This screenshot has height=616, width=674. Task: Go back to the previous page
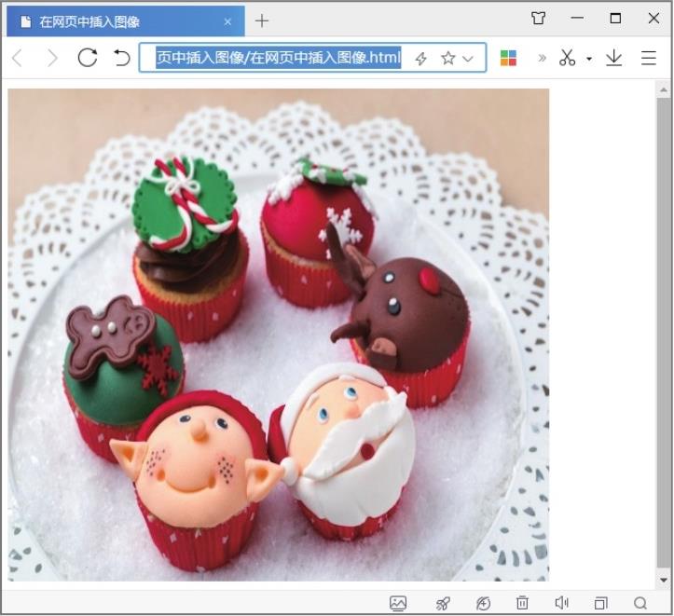pyautogui.click(x=17, y=58)
